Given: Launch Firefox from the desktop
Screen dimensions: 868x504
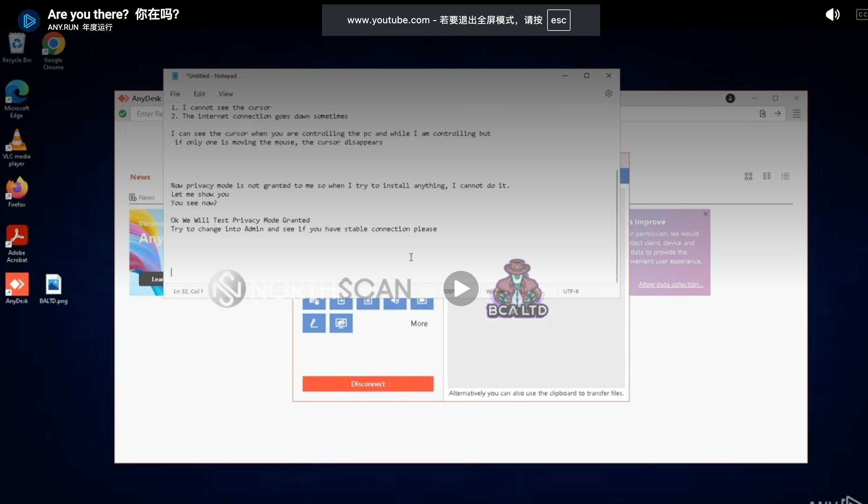Looking at the screenshot, I should click(17, 192).
